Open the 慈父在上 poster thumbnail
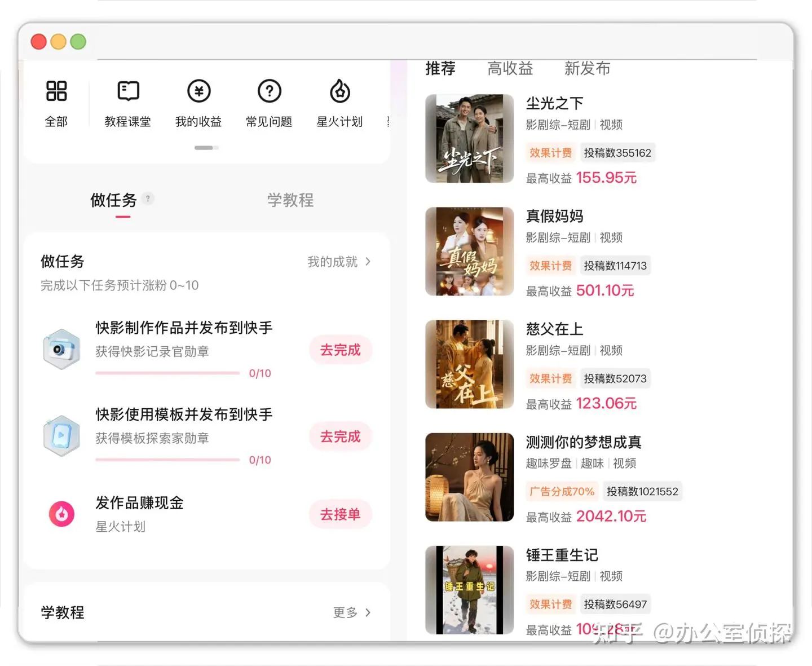Viewport: 812px width, 666px height. click(x=470, y=364)
